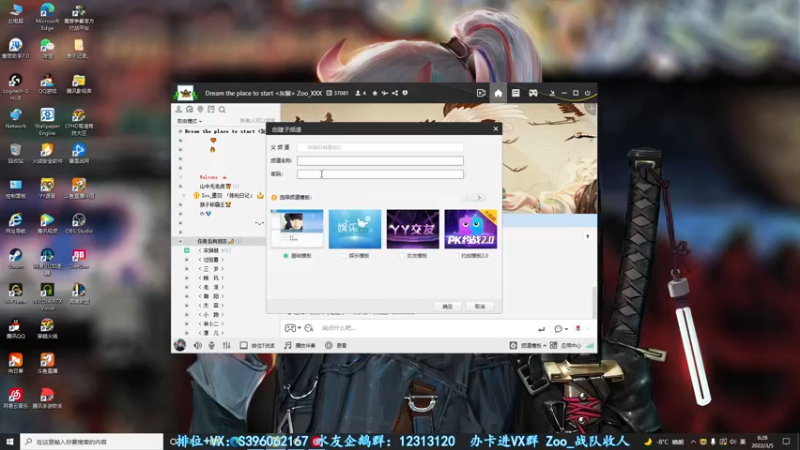
Task: Click the PK battle 2.0 template thumbnail
Action: pos(470,229)
